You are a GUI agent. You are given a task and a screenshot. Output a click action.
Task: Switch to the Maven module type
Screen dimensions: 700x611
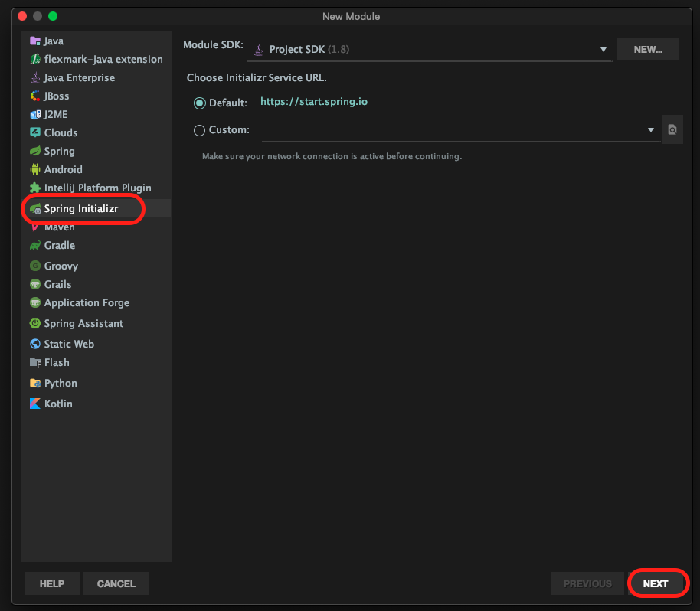coord(59,227)
